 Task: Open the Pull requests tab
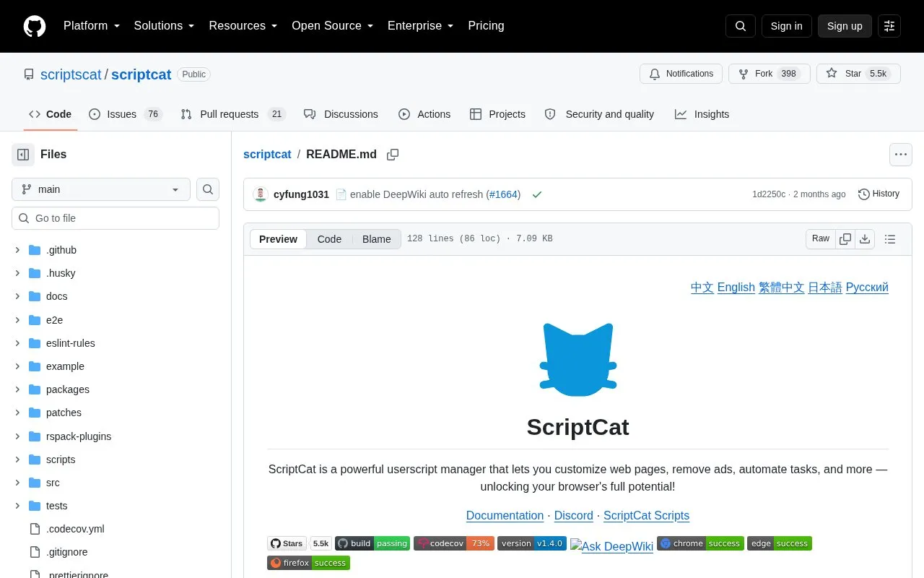tap(233, 114)
